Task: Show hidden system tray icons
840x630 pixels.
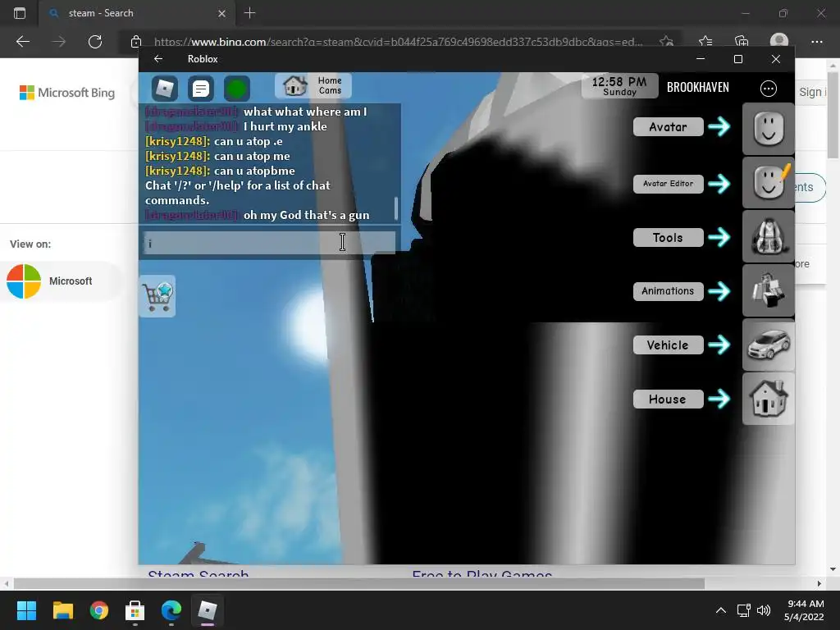Action: click(x=721, y=610)
